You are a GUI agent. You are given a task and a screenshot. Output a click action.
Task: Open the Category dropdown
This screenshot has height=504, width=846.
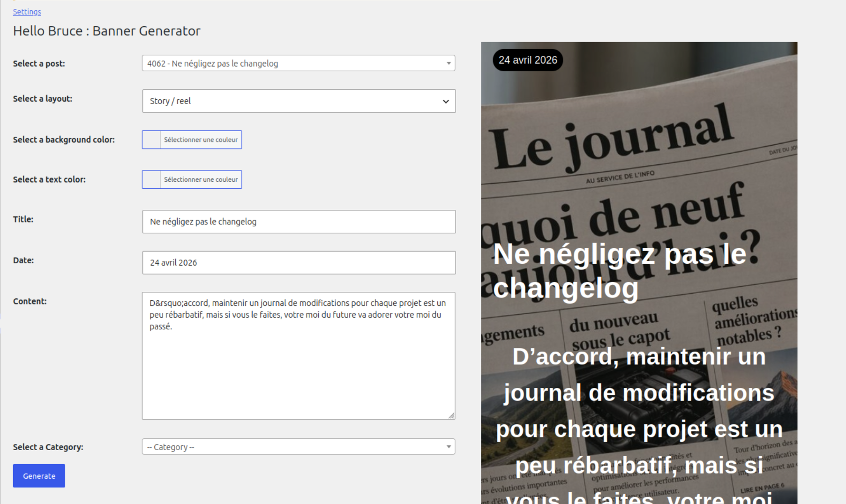coord(299,447)
